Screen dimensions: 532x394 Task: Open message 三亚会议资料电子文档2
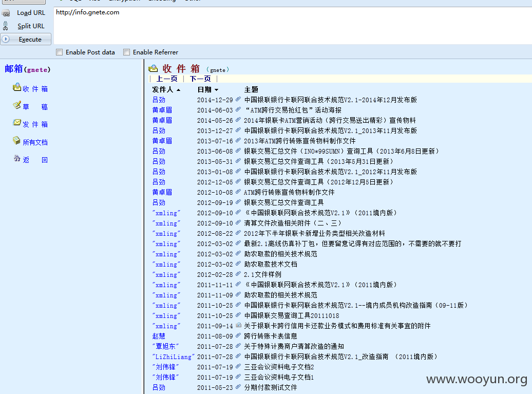pyautogui.click(x=279, y=367)
